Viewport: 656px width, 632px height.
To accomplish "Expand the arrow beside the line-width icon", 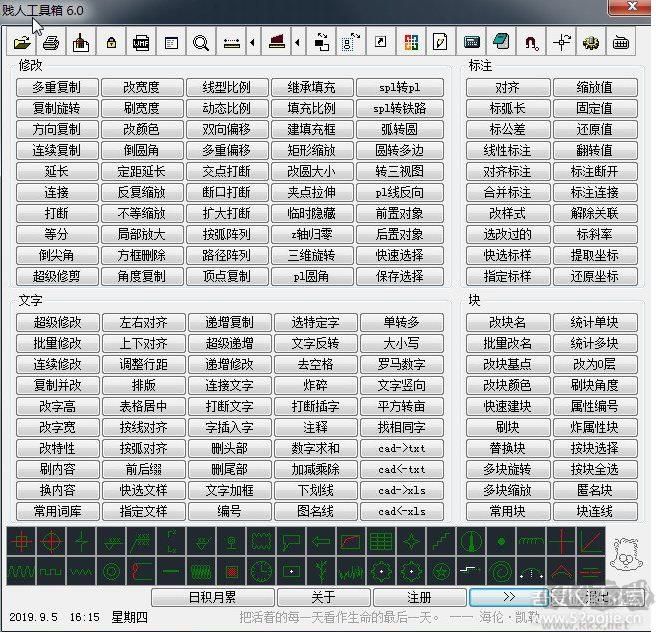I will (252, 43).
